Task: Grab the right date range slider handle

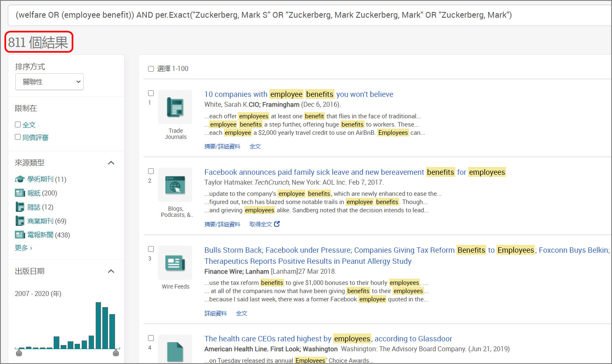Action: (x=116, y=353)
